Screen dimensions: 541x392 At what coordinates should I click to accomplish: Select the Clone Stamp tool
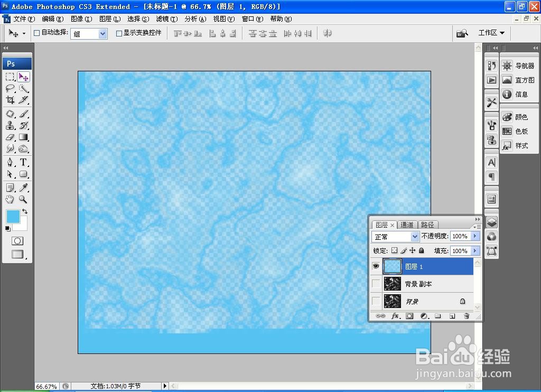10,125
